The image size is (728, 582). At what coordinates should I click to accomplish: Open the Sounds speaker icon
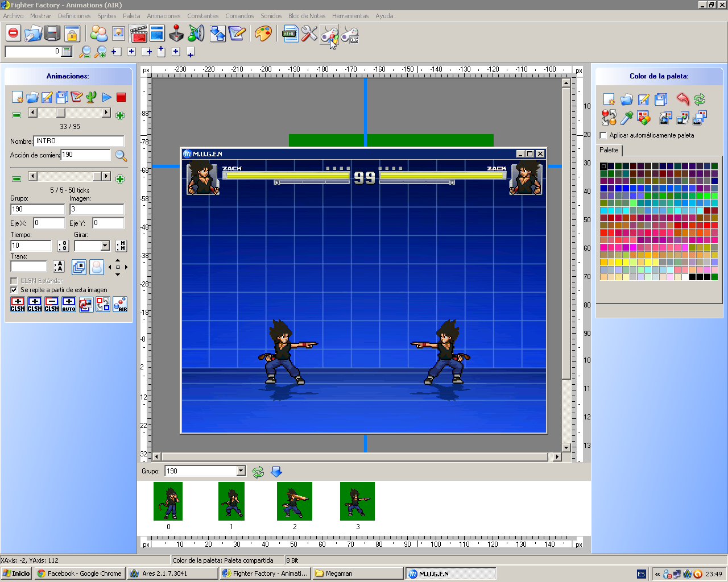[x=196, y=34]
